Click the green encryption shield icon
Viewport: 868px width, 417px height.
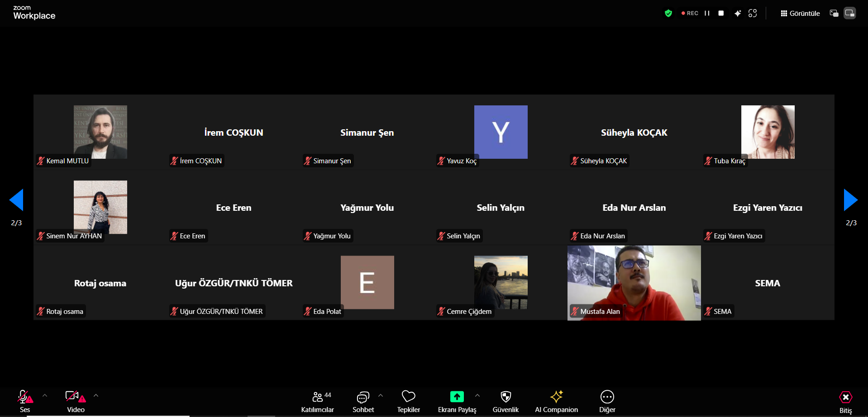668,14
